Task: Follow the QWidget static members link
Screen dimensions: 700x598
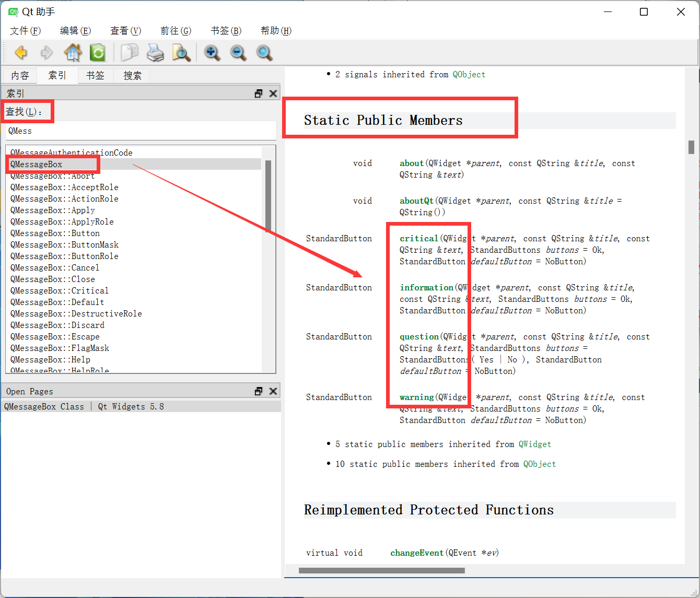Action: tap(535, 444)
